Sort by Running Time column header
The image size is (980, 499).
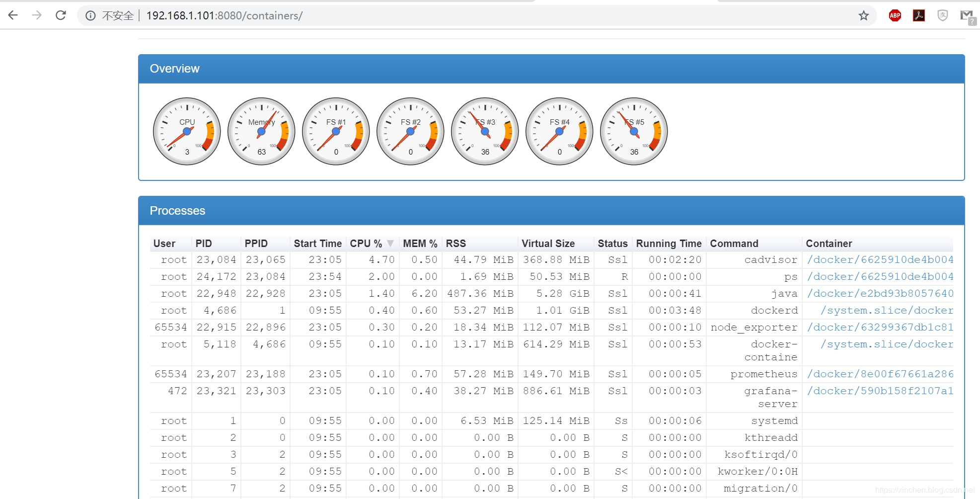[x=669, y=244]
